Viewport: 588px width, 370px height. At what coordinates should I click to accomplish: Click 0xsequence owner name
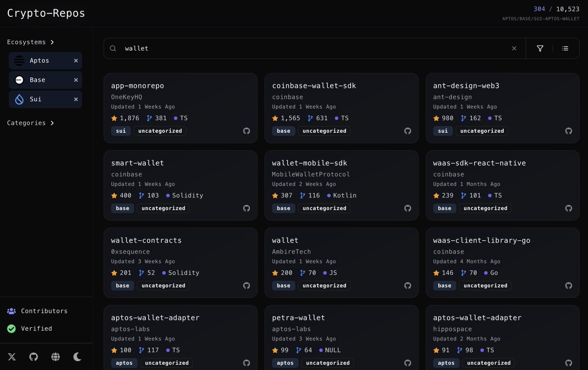(130, 252)
